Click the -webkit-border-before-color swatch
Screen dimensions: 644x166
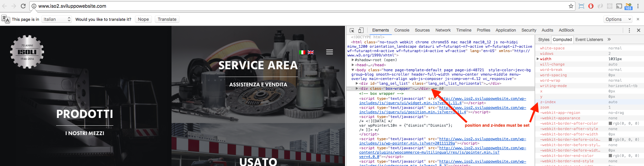tap(610, 140)
